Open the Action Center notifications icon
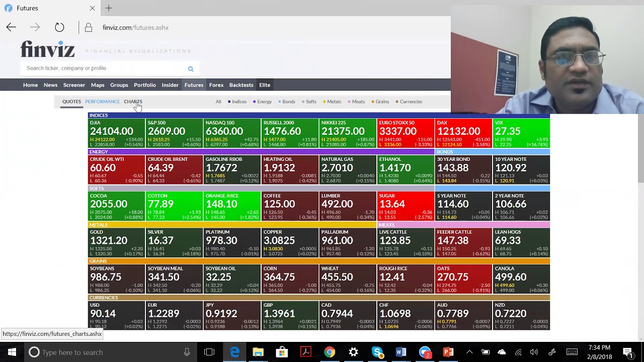This screenshot has width=644, height=362. (x=627, y=352)
